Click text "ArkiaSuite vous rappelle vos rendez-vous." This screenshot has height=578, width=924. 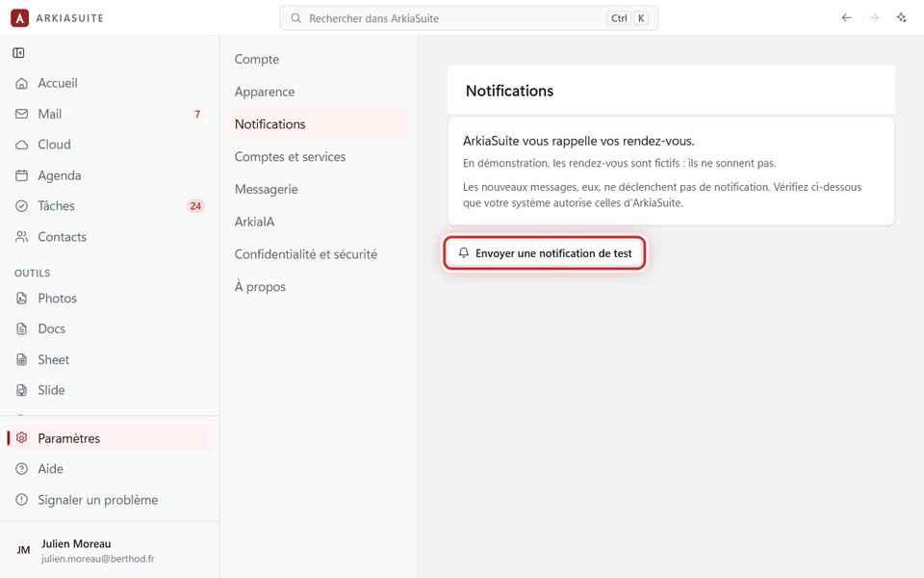click(x=578, y=141)
